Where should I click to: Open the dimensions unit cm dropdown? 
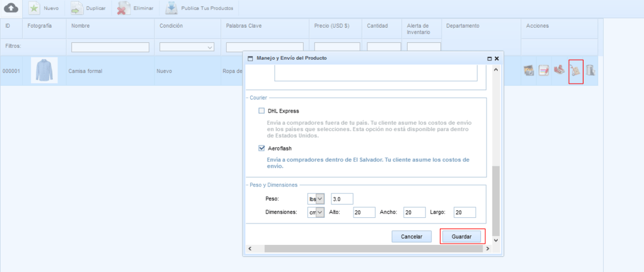[315, 213]
